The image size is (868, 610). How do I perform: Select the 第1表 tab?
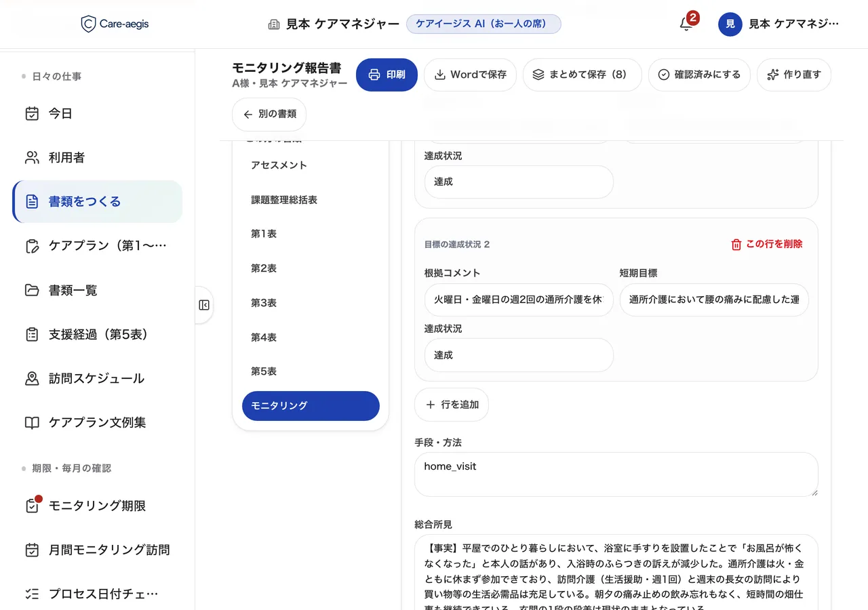pos(311,234)
